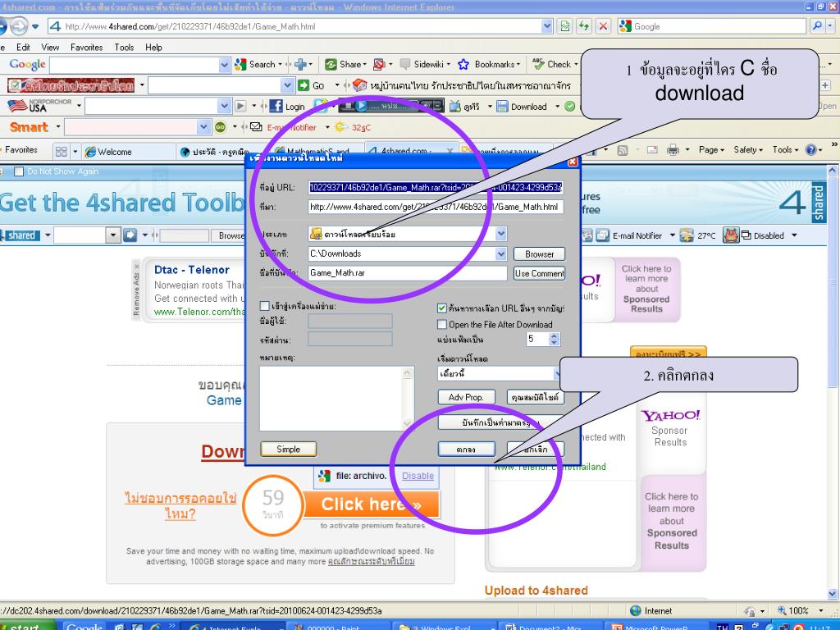Click the red crossed-out icon after Share
Image resolution: width=840 pixels, height=630 pixels.
pos(379,64)
